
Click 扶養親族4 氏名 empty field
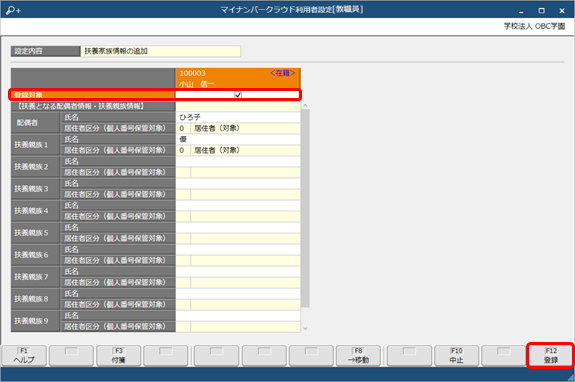(238, 205)
